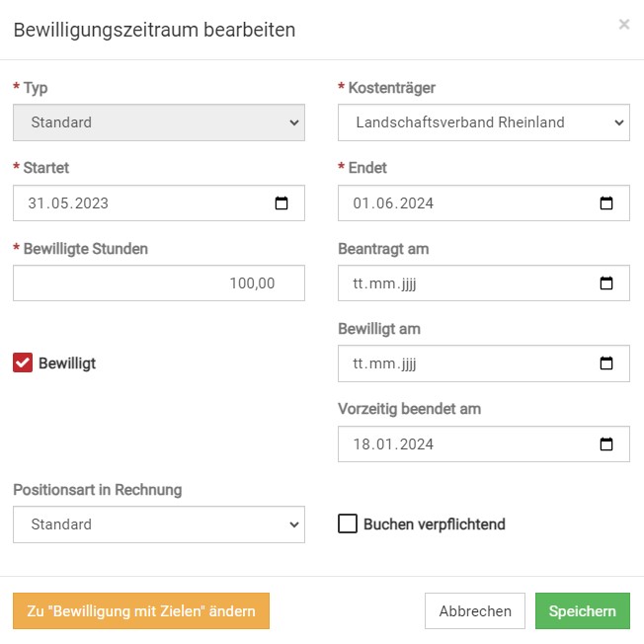Image resolution: width=644 pixels, height=644 pixels.
Task: Click the Speichern button
Action: 583,611
